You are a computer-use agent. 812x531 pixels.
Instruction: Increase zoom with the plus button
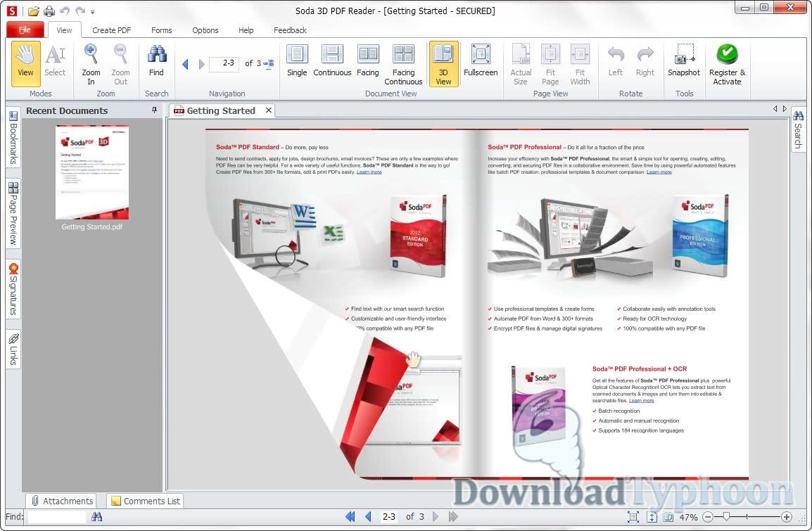(786, 516)
